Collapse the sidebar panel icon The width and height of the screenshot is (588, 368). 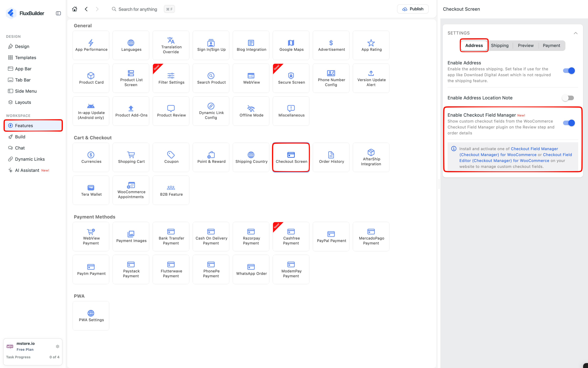click(58, 13)
